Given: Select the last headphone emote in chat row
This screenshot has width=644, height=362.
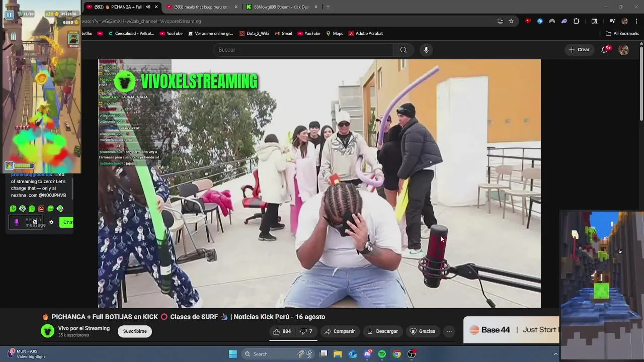Looking at the screenshot, I should pyautogui.click(x=60, y=209).
